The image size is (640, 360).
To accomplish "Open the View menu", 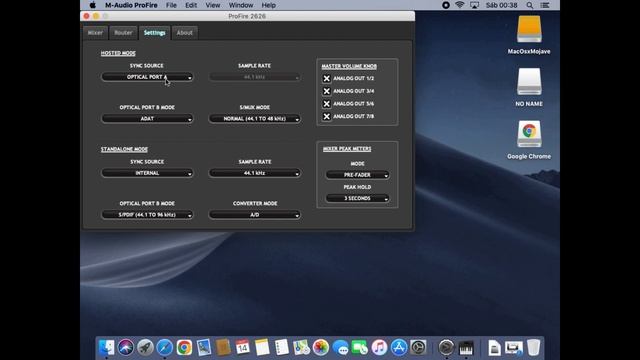I will 213,5.
